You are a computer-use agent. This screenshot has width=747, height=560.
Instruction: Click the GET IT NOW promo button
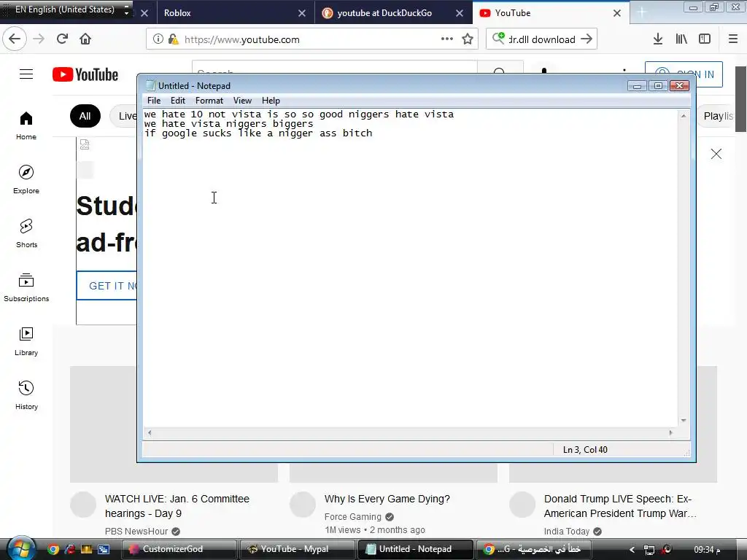point(107,286)
